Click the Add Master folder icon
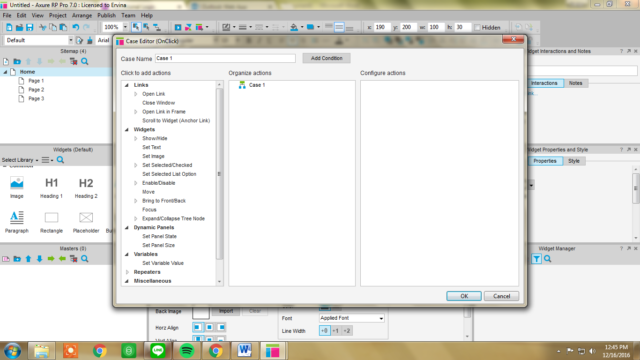640x360 pixels. tap(17, 259)
